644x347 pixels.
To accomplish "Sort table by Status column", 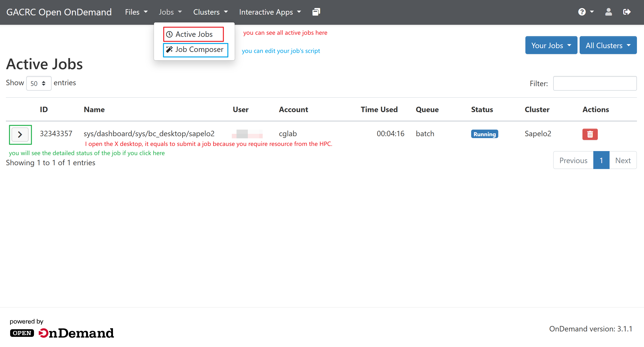I will tap(482, 110).
